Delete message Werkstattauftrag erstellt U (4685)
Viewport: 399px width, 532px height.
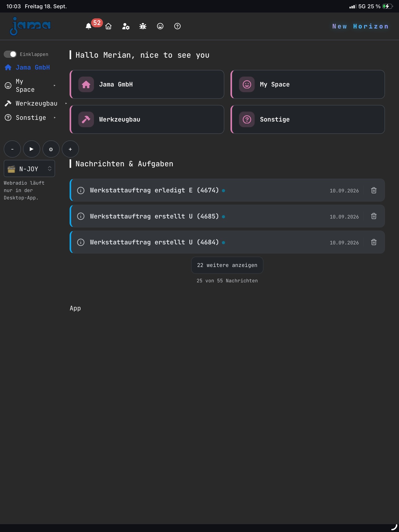click(374, 216)
